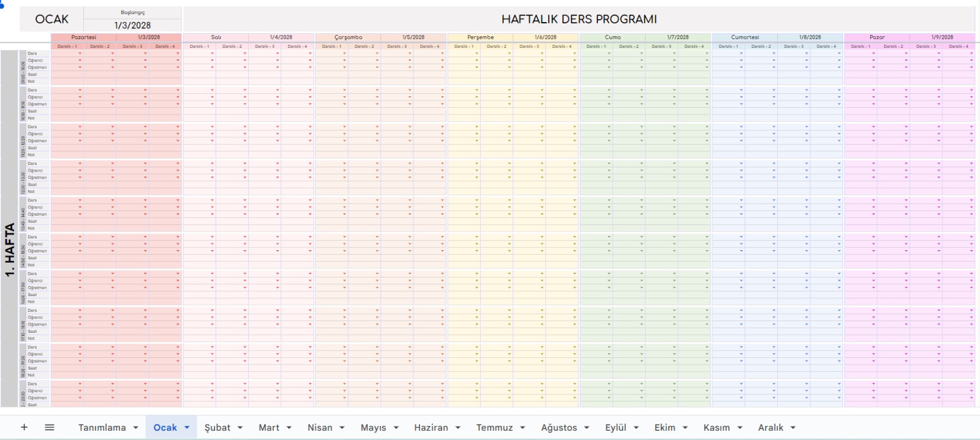Open Tanımlama tab's arrow menu
980x440 pixels.
[x=135, y=428]
